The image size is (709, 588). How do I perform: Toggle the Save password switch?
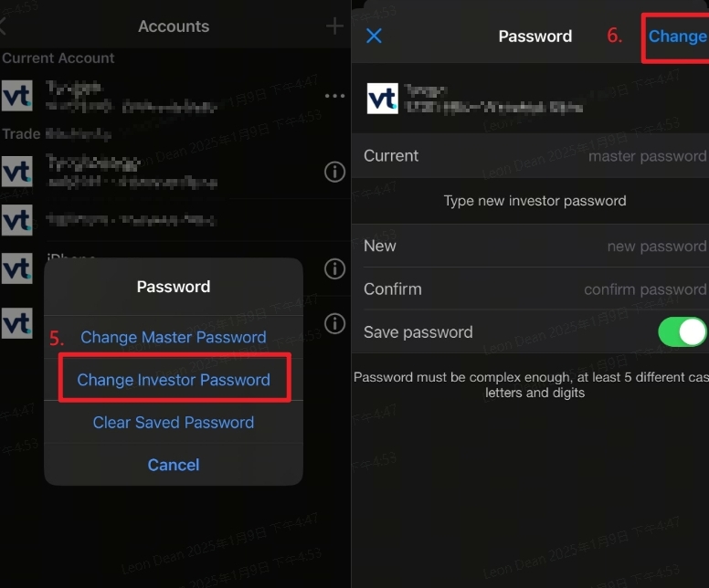pos(682,332)
